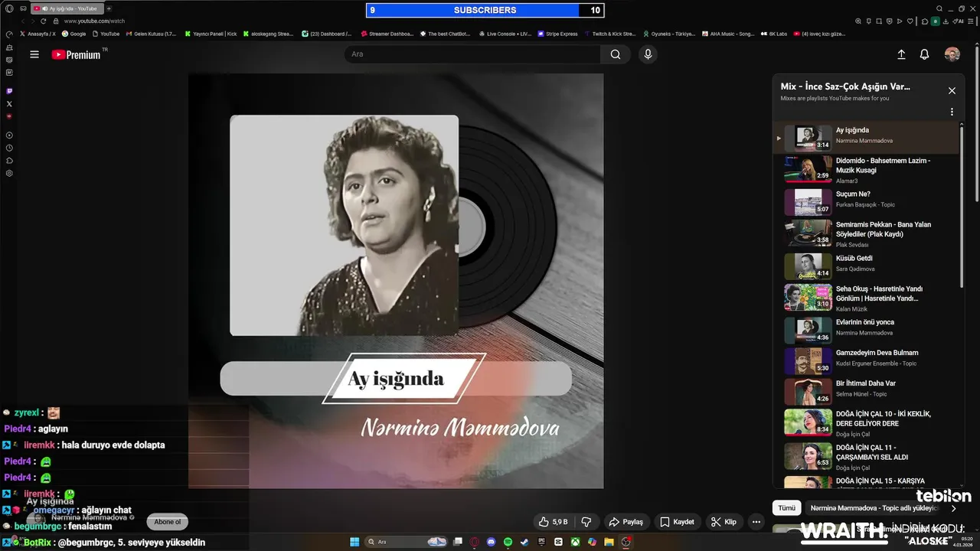
Task: Play Suçum Ne? in the Mix list
Action: point(867,202)
